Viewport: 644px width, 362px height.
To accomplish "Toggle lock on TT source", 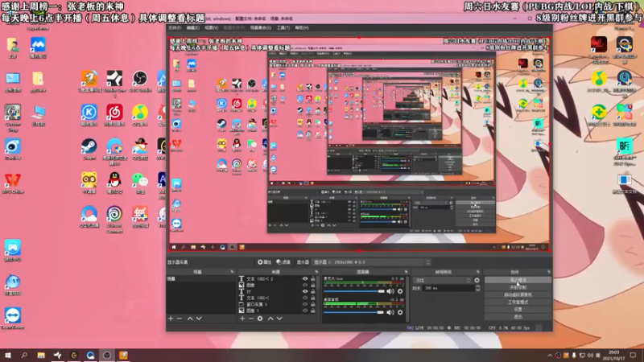I will [x=313, y=291].
